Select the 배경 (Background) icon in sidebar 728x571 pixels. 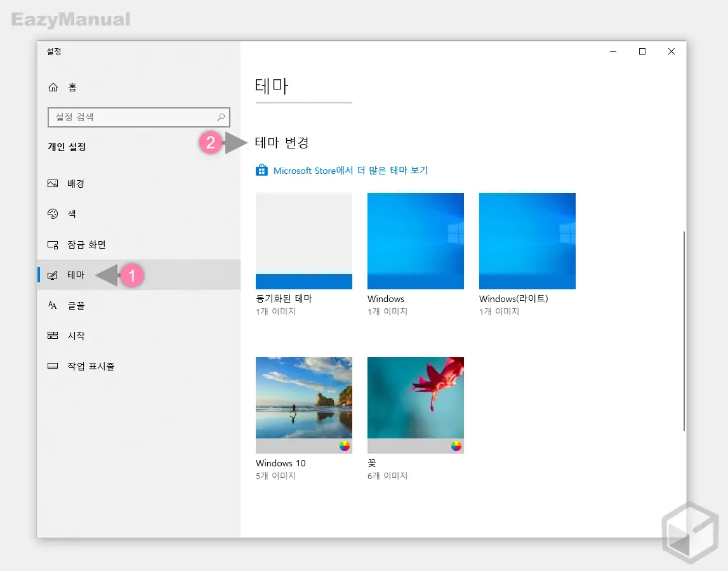53,183
